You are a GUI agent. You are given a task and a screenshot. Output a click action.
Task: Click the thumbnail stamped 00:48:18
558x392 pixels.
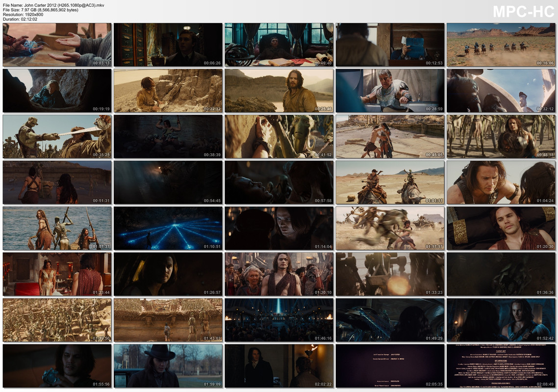501,137
